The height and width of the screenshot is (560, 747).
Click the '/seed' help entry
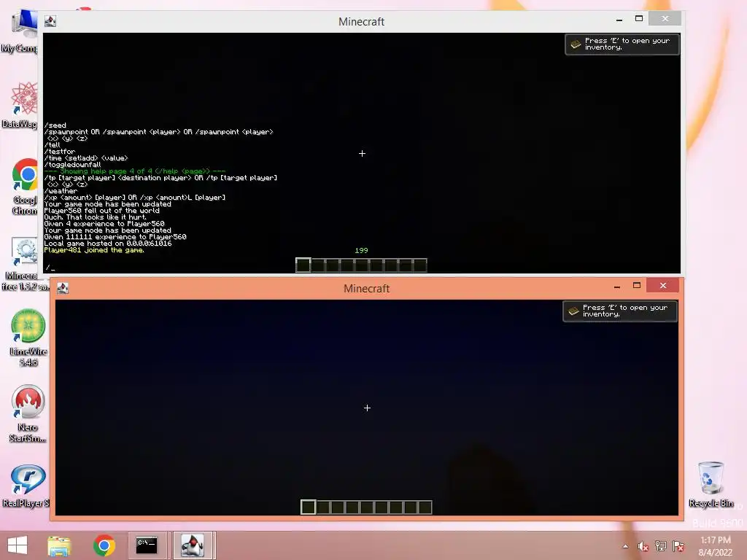click(55, 125)
